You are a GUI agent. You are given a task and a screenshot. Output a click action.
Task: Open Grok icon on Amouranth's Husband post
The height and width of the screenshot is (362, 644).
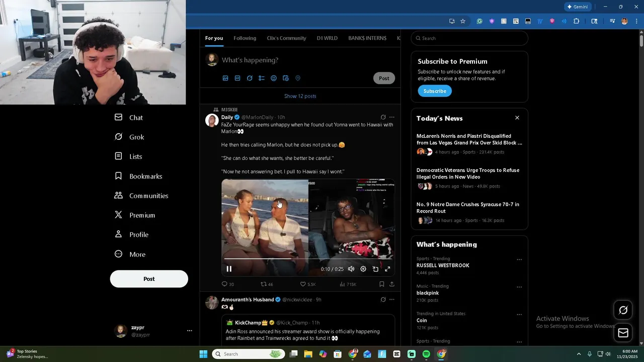point(383,300)
